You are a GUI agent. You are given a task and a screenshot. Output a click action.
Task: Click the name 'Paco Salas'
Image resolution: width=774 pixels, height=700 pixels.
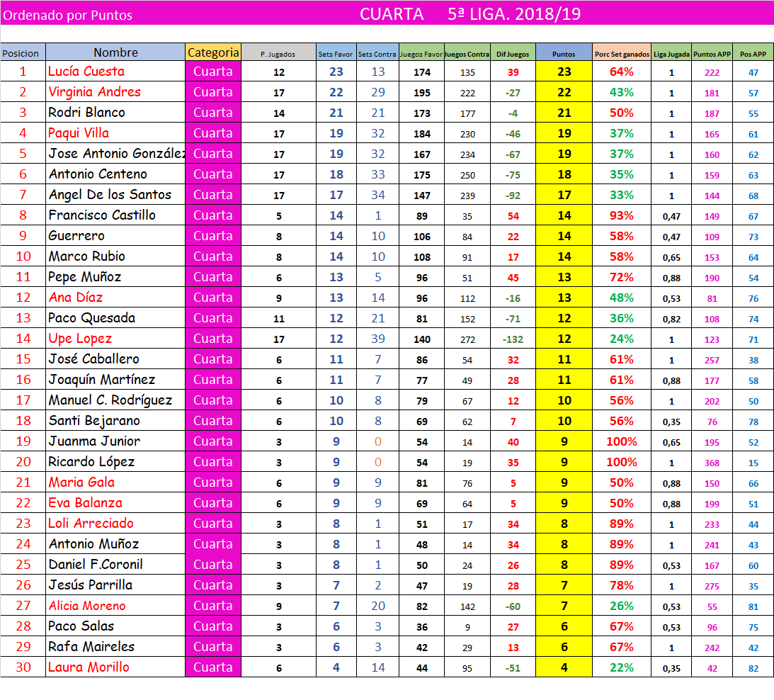tap(81, 626)
